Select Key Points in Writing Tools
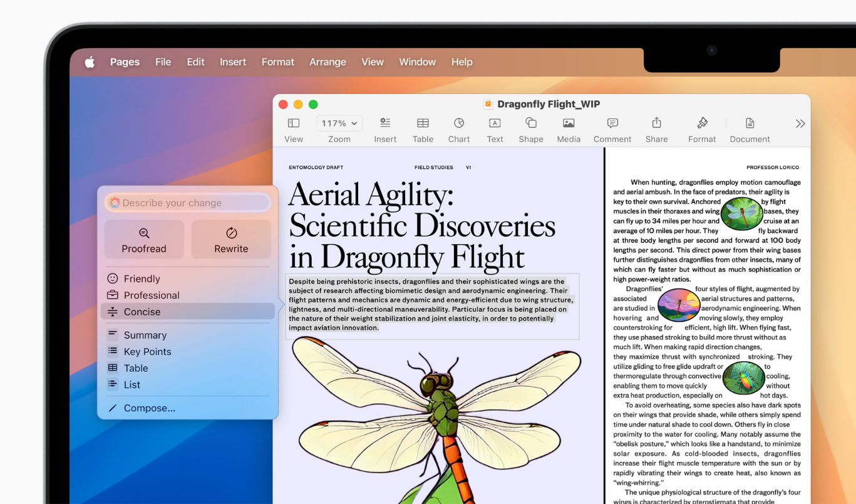The image size is (856, 504). click(188, 351)
